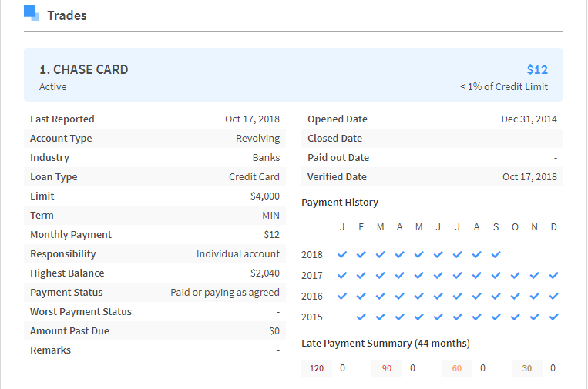Click the Limit value $4,000

click(x=265, y=196)
